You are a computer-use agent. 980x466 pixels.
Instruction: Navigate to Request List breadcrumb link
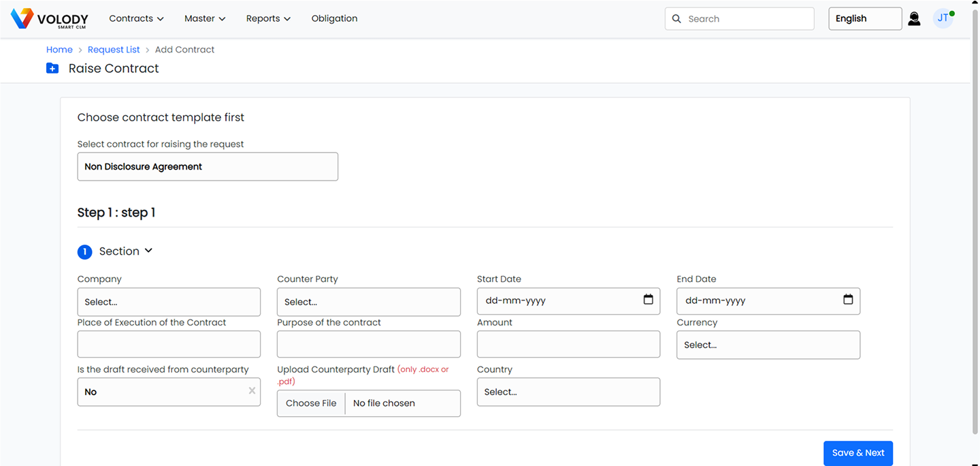coord(114,50)
